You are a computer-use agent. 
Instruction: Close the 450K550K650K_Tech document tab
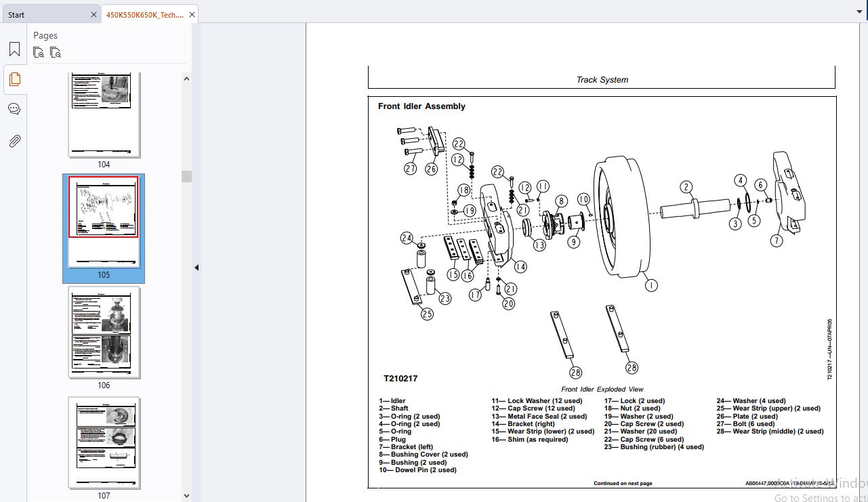[192, 15]
